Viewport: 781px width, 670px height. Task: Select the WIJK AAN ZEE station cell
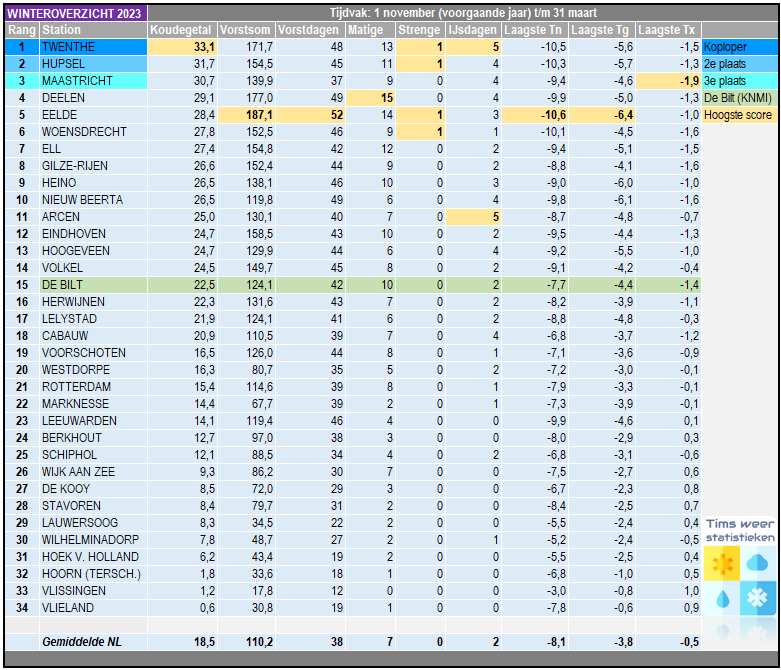[x=94, y=472]
